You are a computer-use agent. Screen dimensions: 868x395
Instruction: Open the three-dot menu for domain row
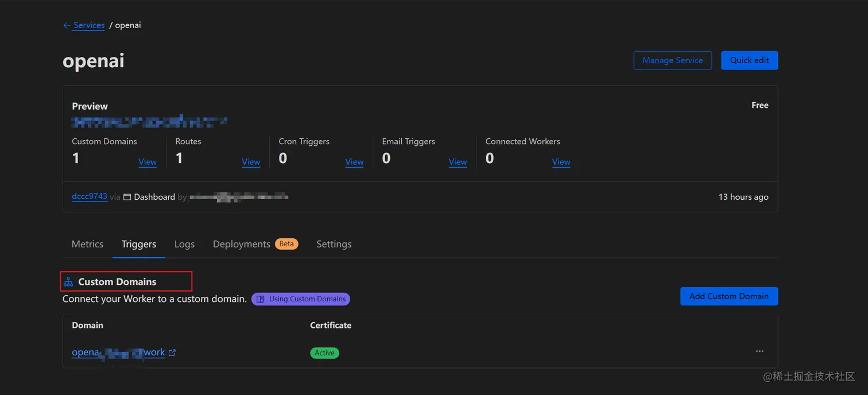click(759, 351)
